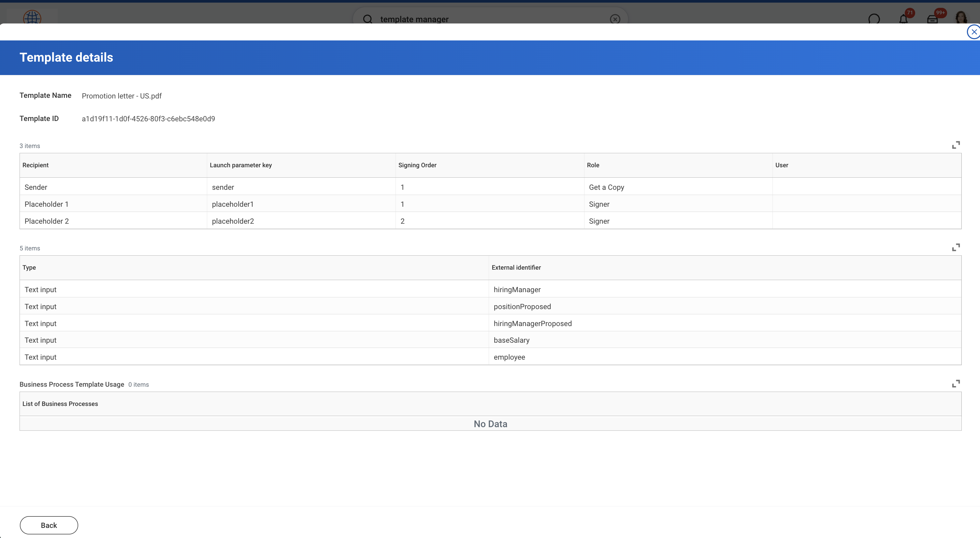Open the inbox tray icon
This screenshot has width=980, height=538.
pos(932,18)
